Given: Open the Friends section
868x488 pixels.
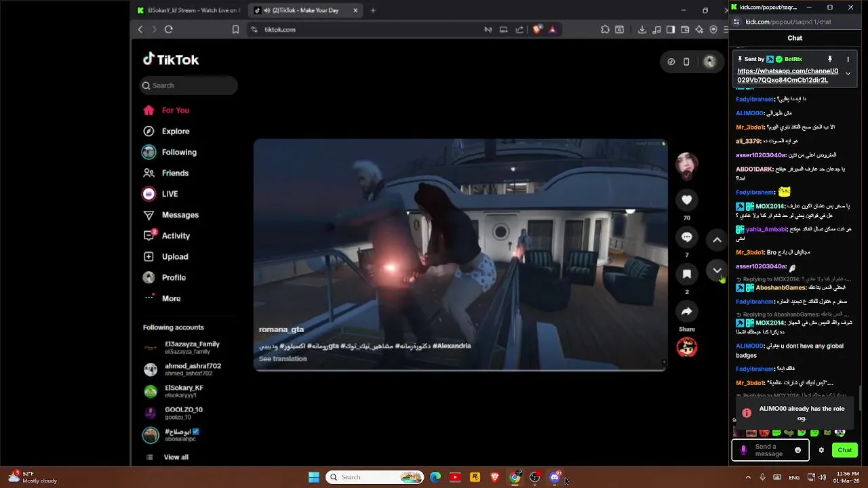Looking at the screenshot, I should (166, 174).
